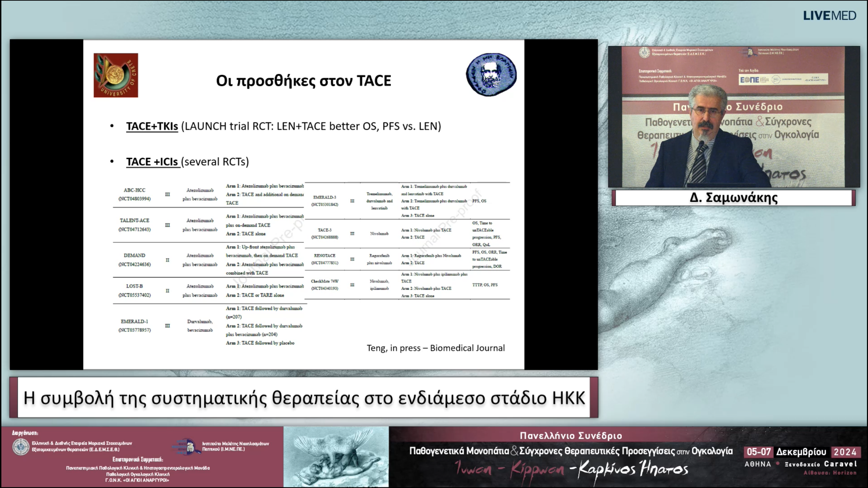Click the Διοργάνωση label in footer
This screenshot has height=488, width=868.
[25, 433]
